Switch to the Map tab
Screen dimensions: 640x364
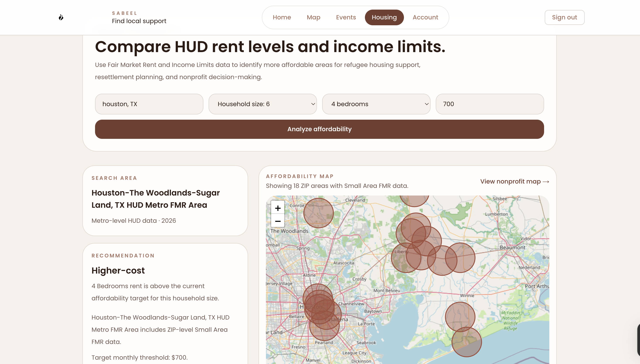pyautogui.click(x=313, y=17)
